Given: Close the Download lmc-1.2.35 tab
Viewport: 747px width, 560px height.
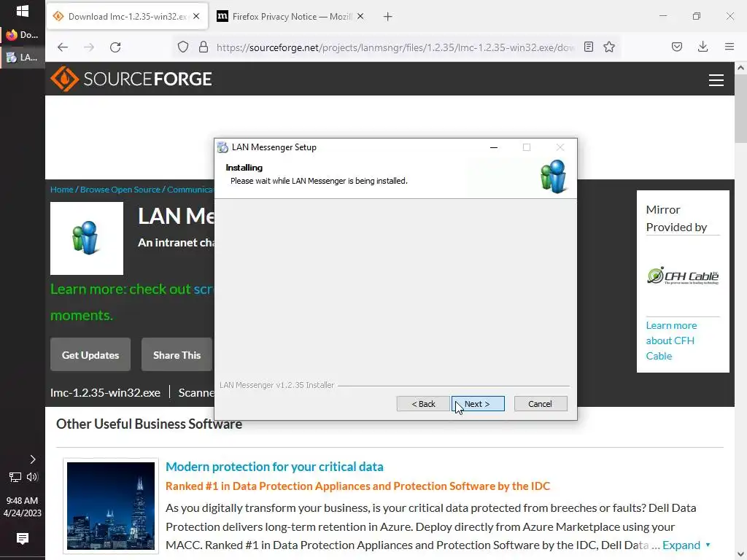Looking at the screenshot, I should (x=196, y=16).
